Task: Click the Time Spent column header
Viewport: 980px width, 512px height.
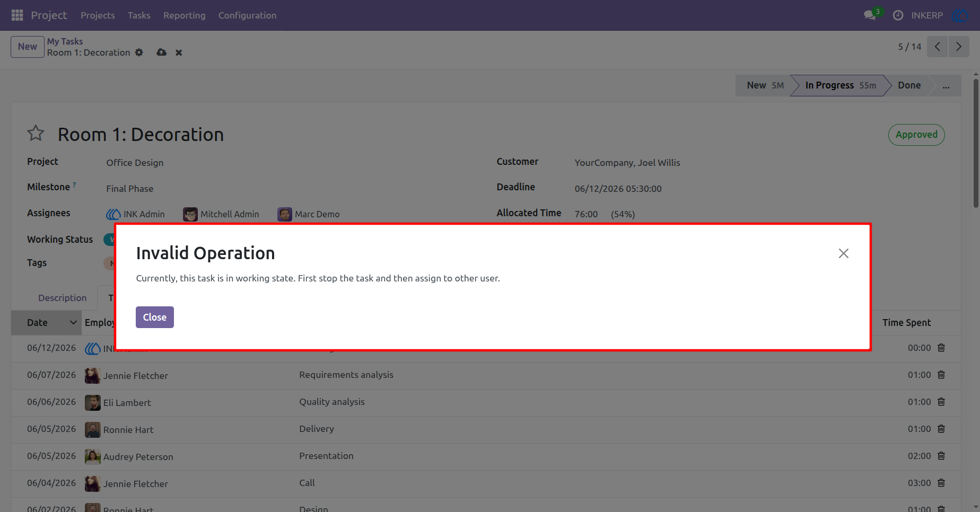Action: pyautogui.click(x=906, y=322)
